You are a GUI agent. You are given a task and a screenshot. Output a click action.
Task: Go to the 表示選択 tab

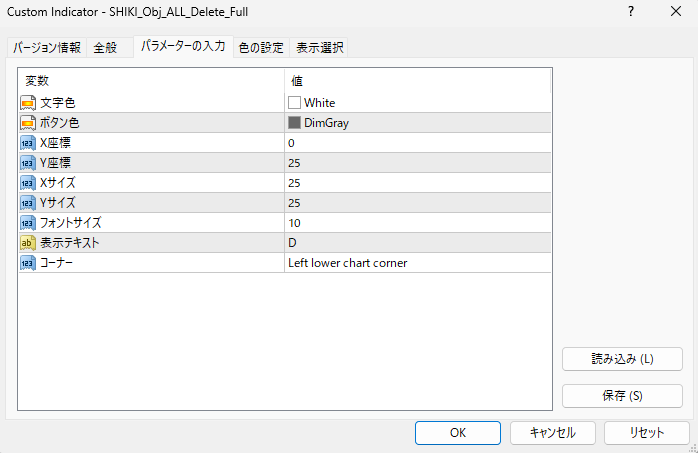320,48
